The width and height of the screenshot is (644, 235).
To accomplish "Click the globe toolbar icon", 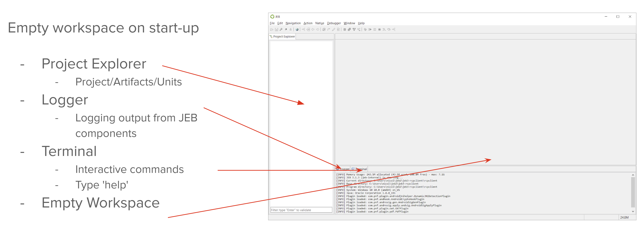I will 297,29.
